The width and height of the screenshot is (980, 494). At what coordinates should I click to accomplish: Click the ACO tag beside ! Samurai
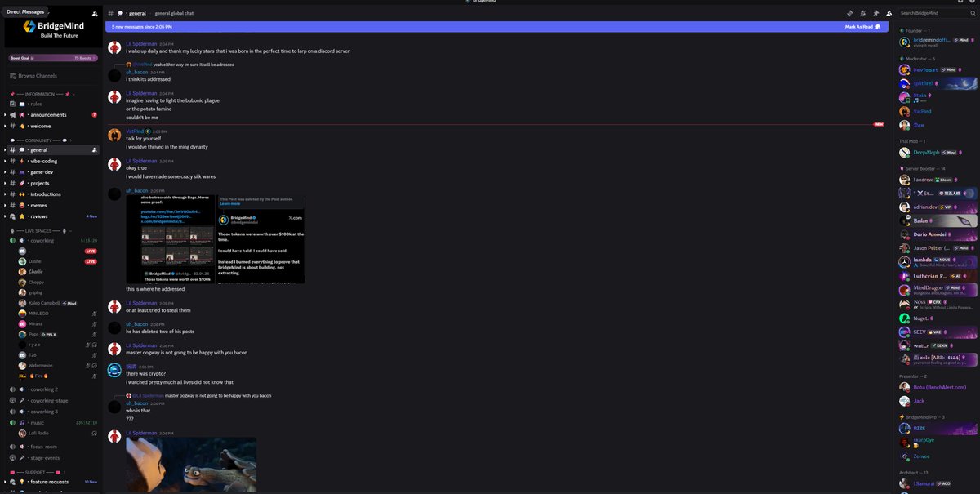point(946,483)
